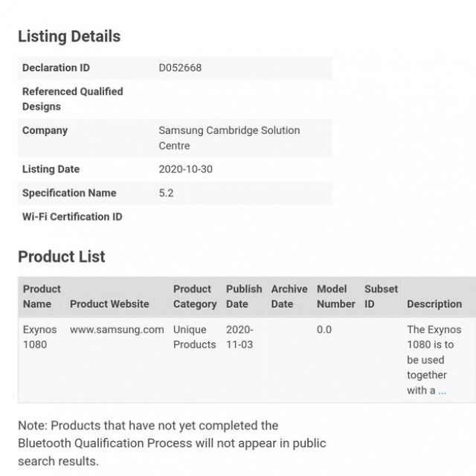Click the Subset ID column header
The height and width of the screenshot is (476, 476).
coord(381,296)
